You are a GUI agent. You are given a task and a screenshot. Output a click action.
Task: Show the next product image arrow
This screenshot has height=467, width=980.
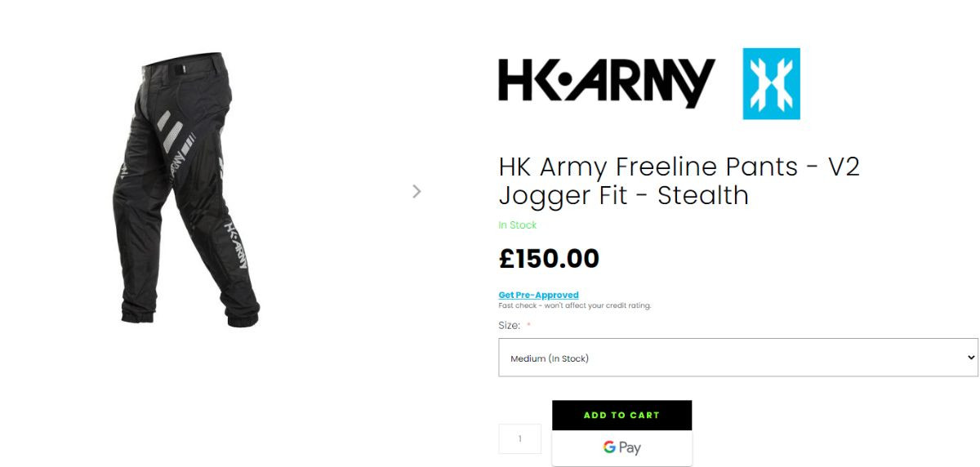(416, 191)
